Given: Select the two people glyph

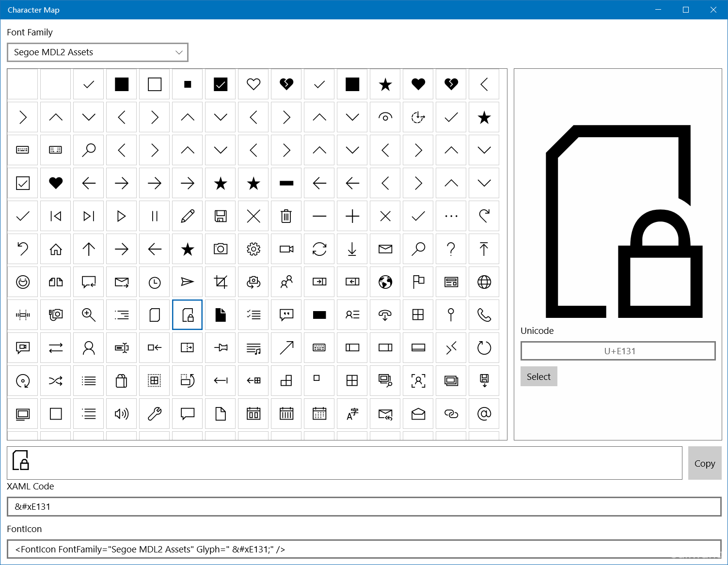Looking at the screenshot, I should [x=286, y=282].
